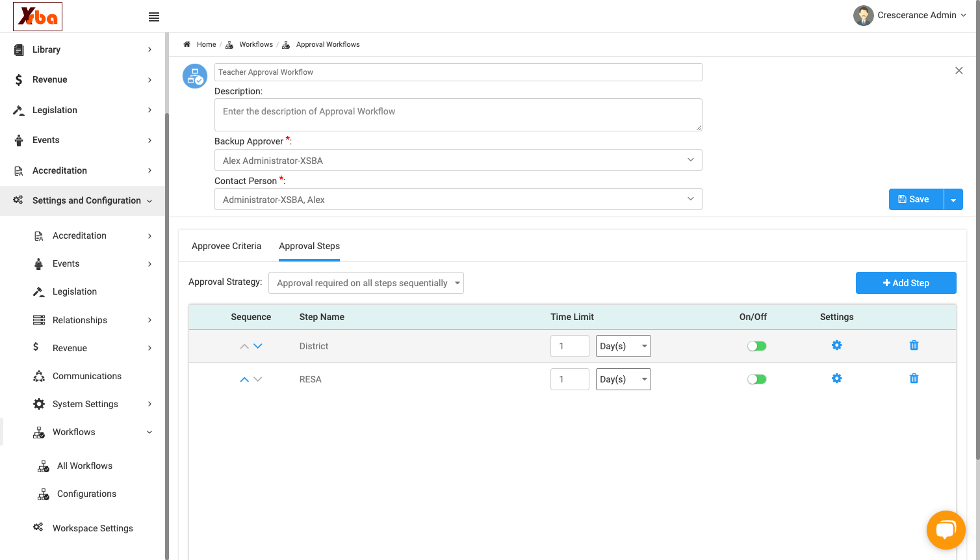Delete the RESA step with trash icon
Screen dimensions: 980x560
(914, 379)
